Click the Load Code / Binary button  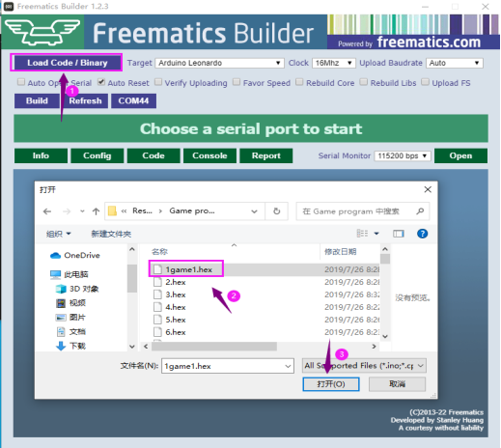pos(67,63)
